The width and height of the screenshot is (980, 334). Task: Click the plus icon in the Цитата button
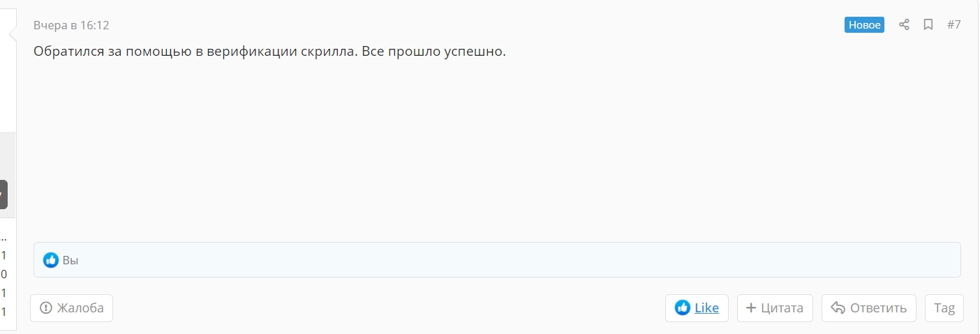tap(751, 308)
